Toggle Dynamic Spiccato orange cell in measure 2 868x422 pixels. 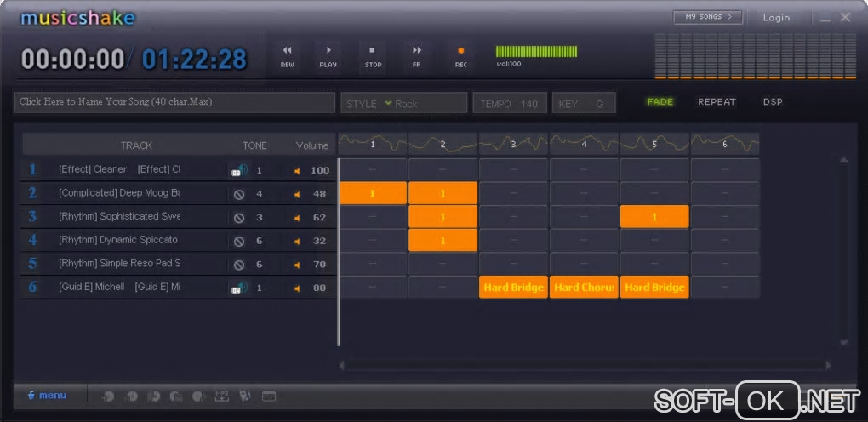(x=443, y=240)
